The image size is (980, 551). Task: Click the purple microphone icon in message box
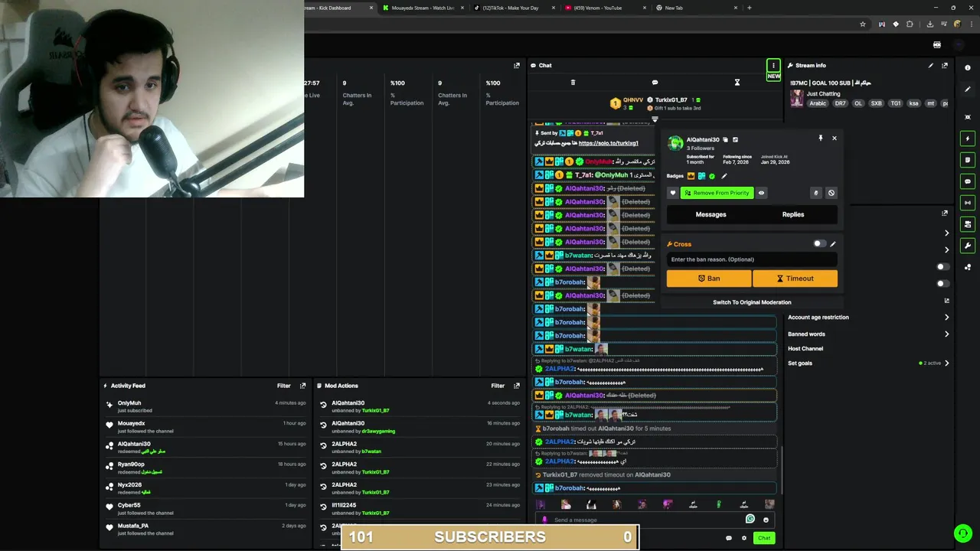point(545,520)
